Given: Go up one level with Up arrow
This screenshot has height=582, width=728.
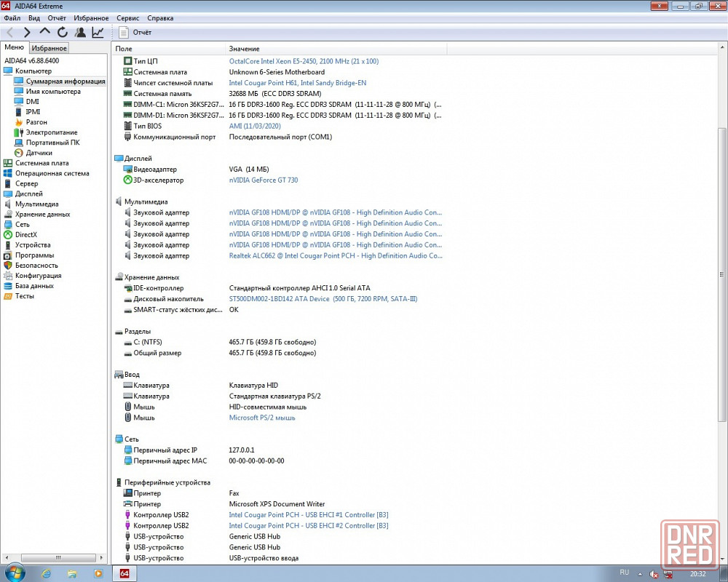Looking at the screenshot, I should (44, 32).
